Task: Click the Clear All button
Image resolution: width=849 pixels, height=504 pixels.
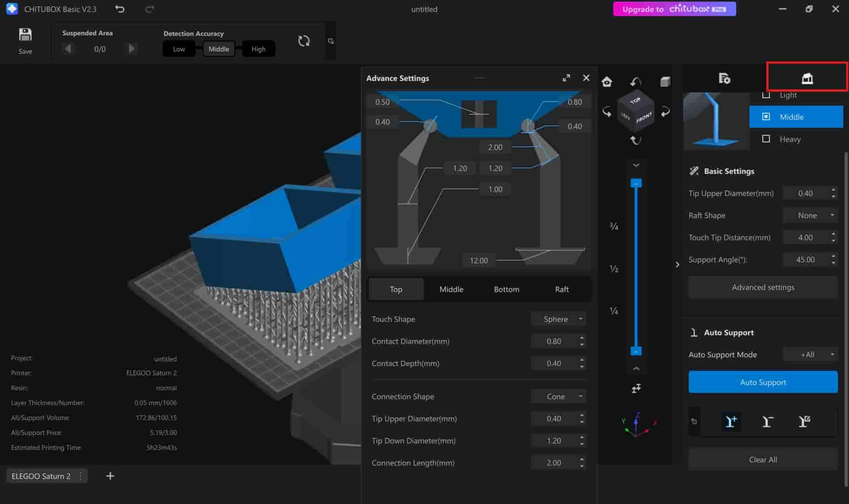Action: pos(763,459)
